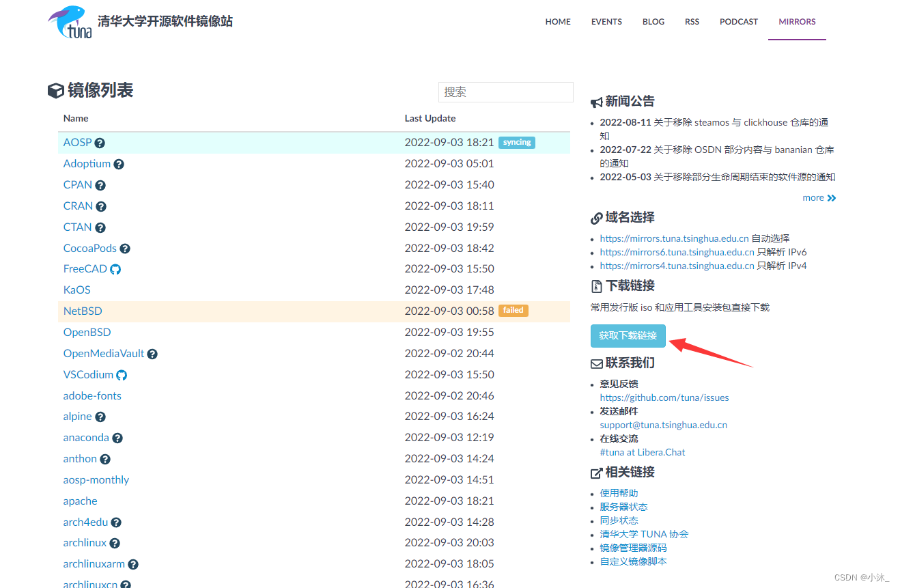Open the anaconda mirror link
The width and height of the screenshot is (900, 588).
click(86, 438)
